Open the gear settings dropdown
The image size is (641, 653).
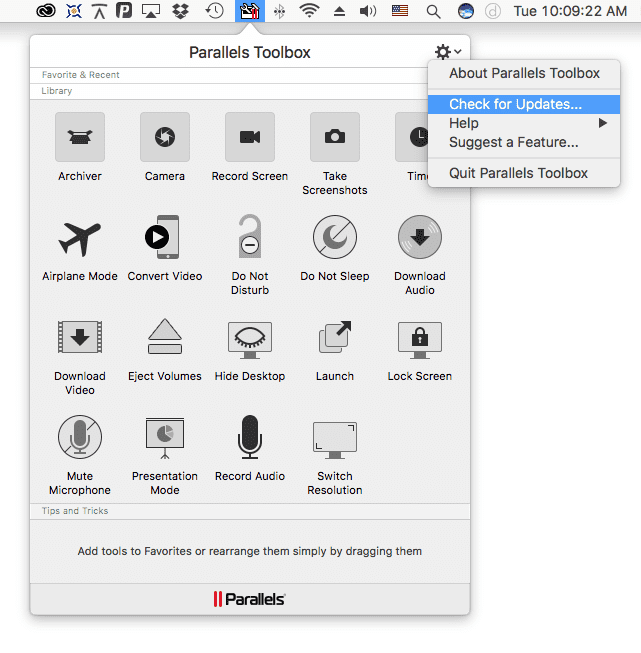point(448,52)
